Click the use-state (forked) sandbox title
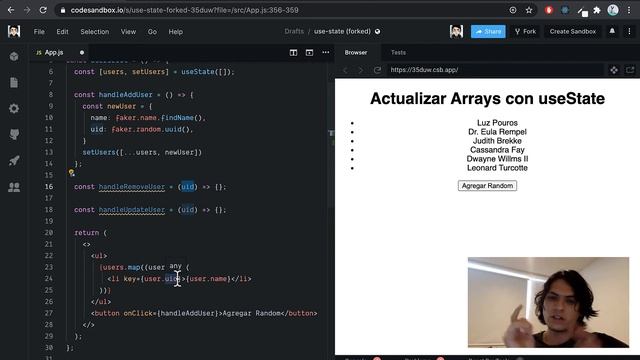Image resolution: width=640 pixels, height=360 pixels. coord(342,31)
